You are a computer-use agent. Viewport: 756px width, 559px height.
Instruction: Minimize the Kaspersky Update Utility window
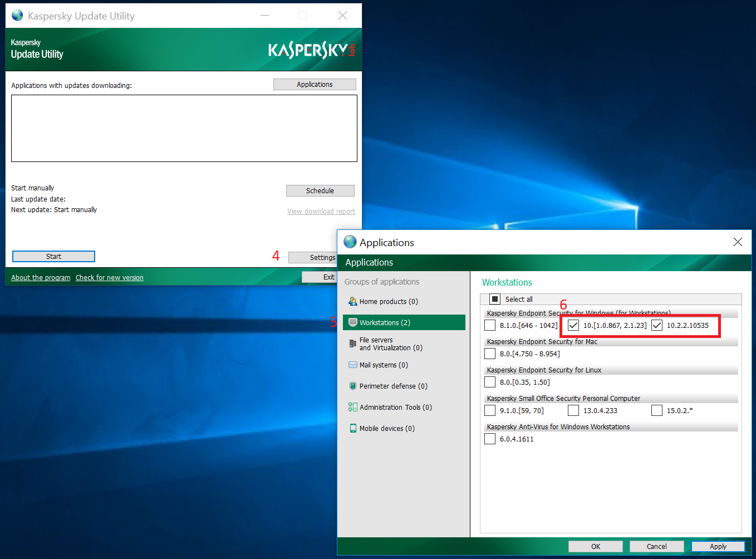[x=265, y=16]
